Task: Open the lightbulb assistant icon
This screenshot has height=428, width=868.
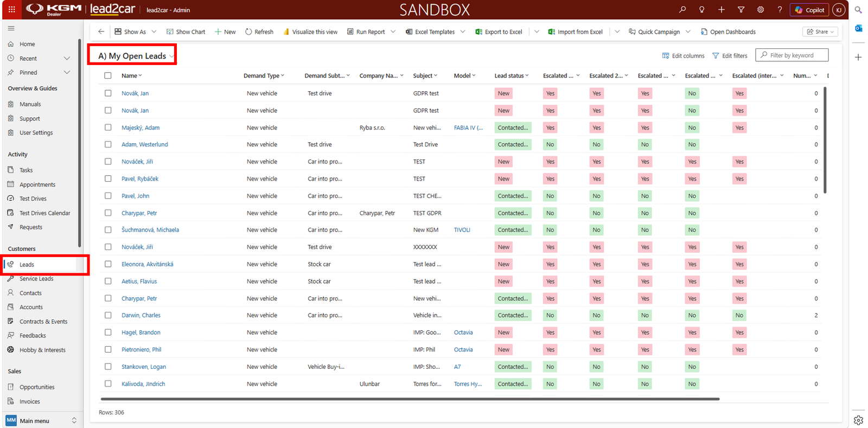Action: pyautogui.click(x=701, y=10)
